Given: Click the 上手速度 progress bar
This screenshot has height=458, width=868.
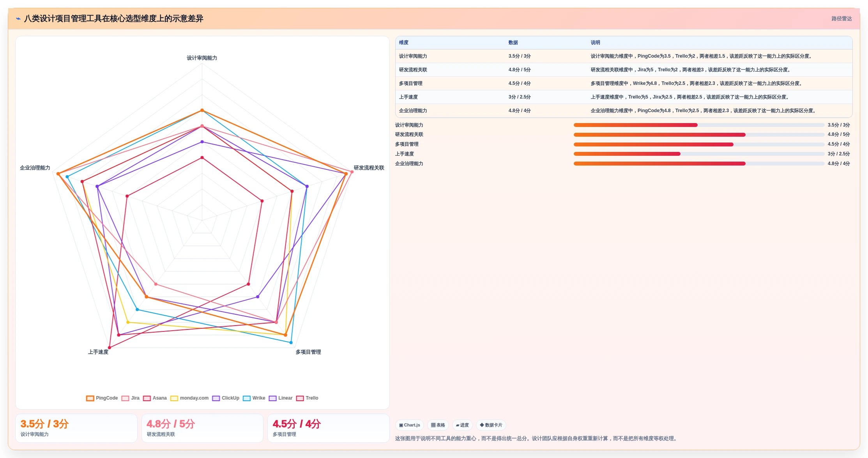Looking at the screenshot, I should [x=699, y=154].
